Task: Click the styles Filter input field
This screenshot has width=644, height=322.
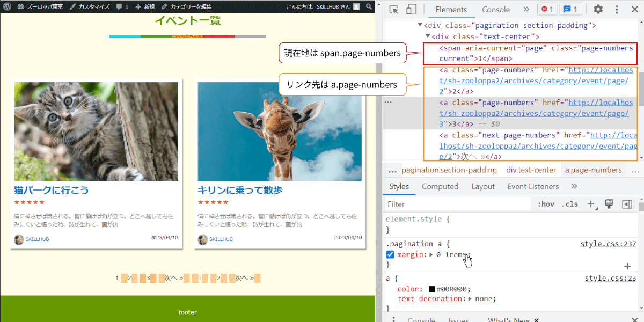Action: (457, 204)
